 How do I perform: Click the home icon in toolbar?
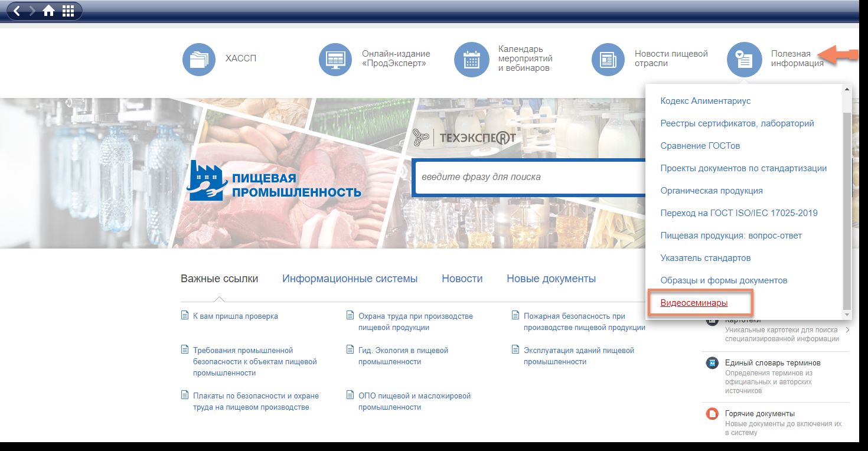pyautogui.click(x=48, y=11)
